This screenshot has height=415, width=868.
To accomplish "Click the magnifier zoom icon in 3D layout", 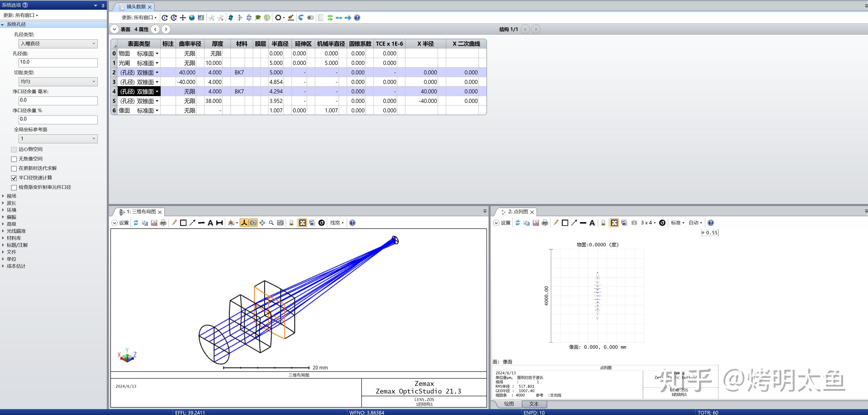I will point(271,223).
